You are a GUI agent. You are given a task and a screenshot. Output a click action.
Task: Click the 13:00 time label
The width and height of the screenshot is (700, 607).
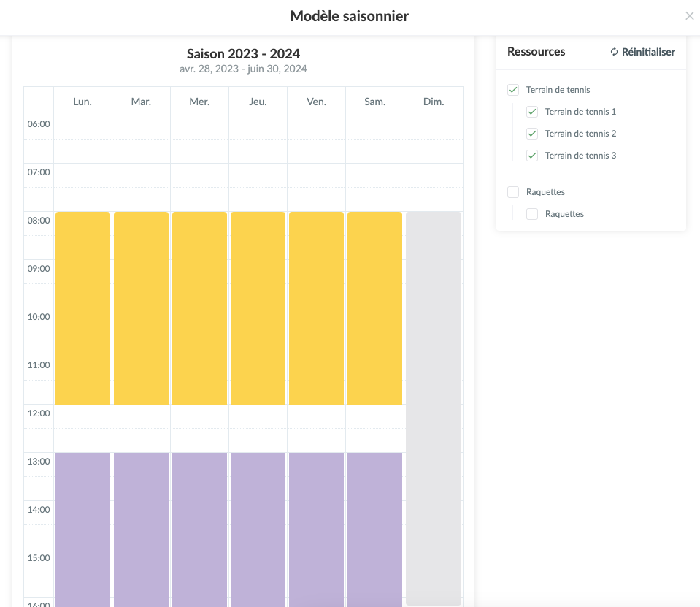click(39, 462)
